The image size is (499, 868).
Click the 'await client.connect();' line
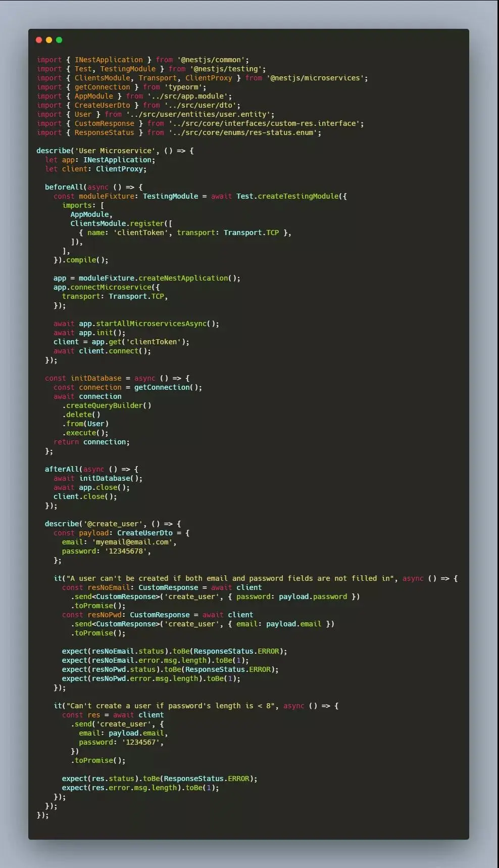click(102, 351)
